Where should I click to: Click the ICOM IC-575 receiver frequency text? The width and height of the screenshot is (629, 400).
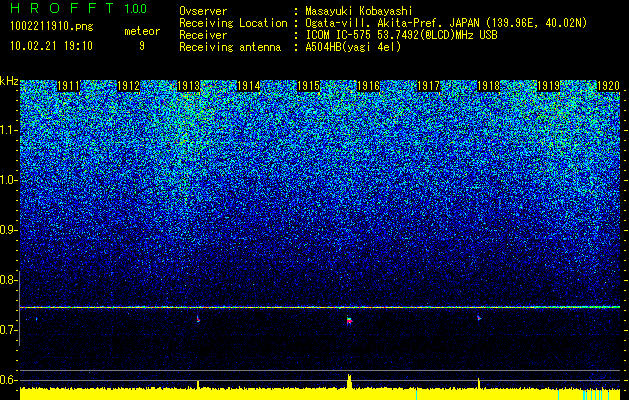401,35
